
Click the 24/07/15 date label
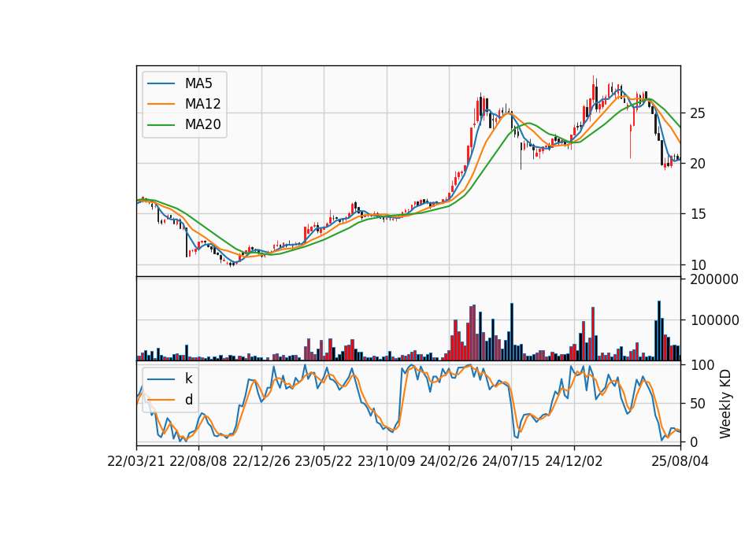(x=511, y=461)
